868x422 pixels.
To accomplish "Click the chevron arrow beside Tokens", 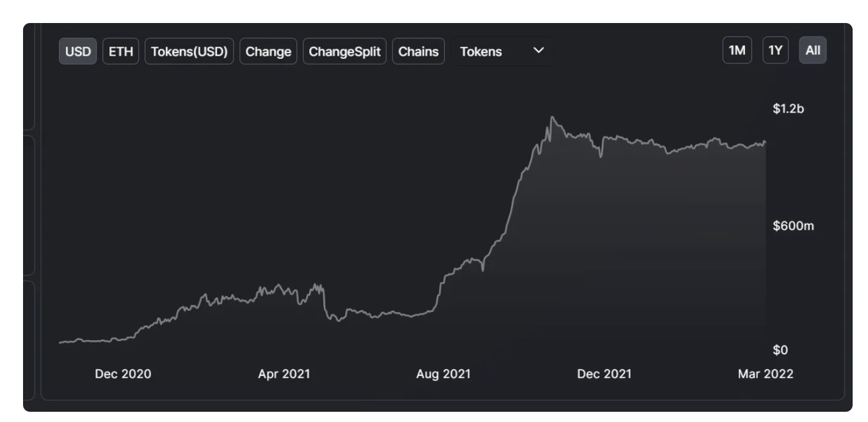I will pyautogui.click(x=538, y=51).
